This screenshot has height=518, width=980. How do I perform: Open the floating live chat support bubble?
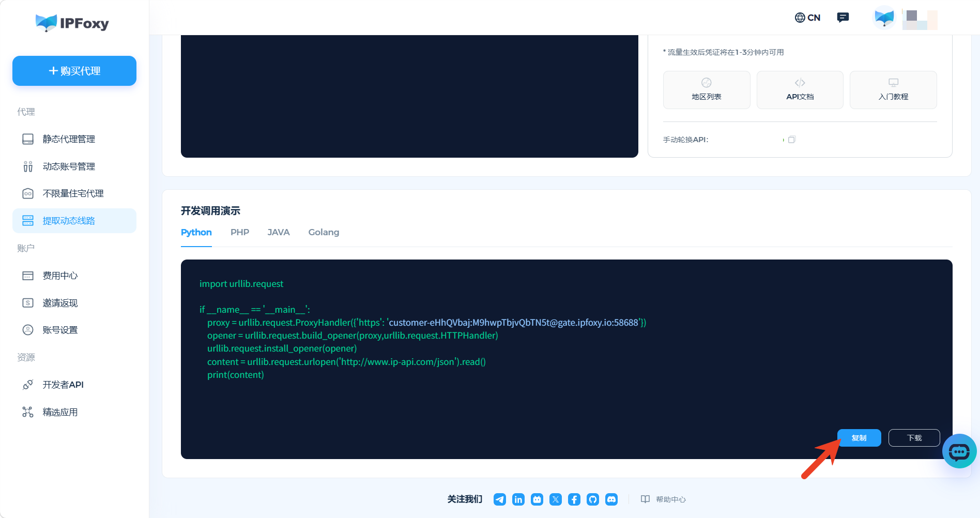[959, 451]
